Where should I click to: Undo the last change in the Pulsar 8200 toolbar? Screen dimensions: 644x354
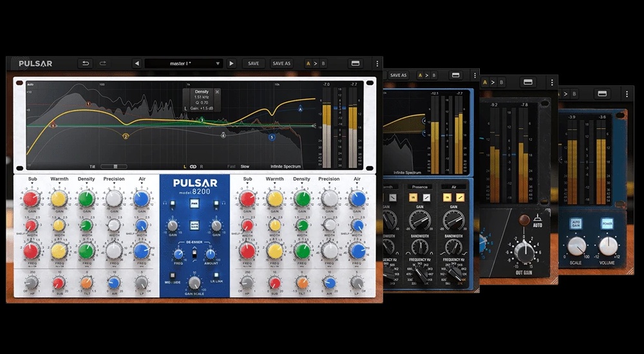[86, 63]
